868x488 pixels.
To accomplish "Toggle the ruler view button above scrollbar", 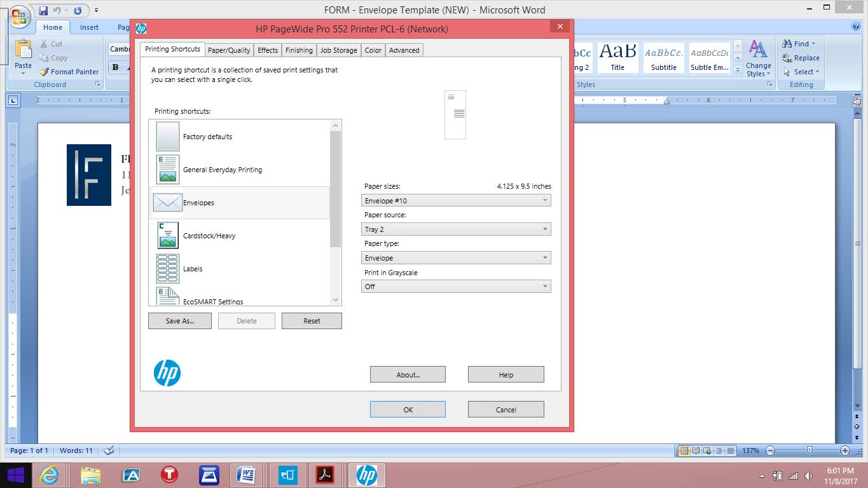I will tap(857, 101).
